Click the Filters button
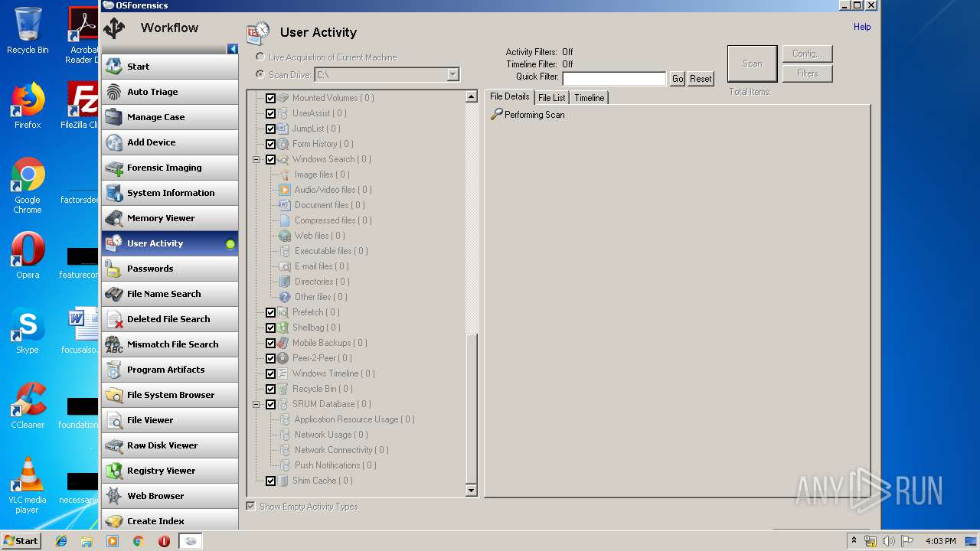This screenshot has width=980, height=551. click(807, 73)
